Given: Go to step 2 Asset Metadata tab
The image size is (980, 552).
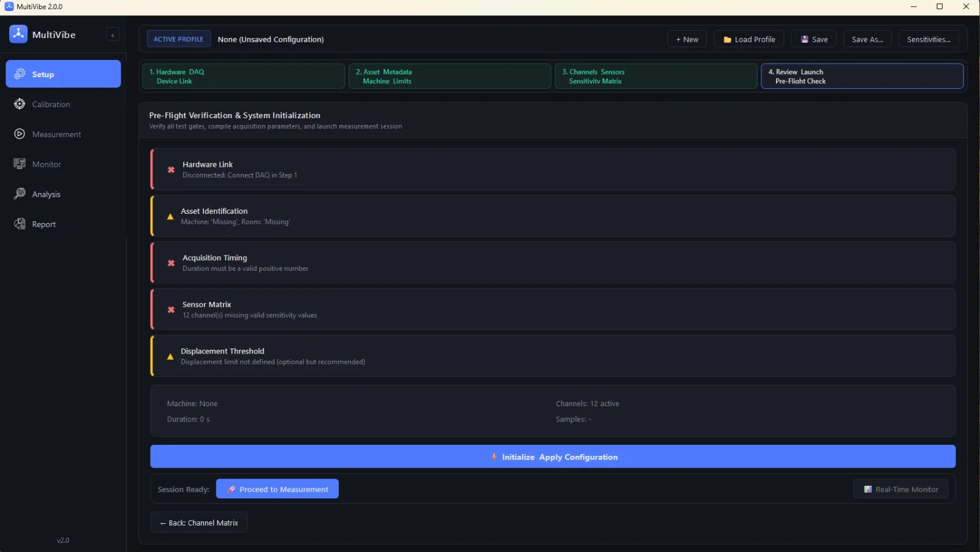Looking at the screenshot, I should (450, 77).
